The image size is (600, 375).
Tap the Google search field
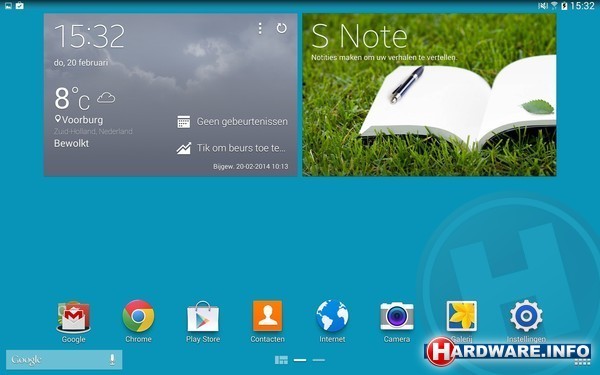coord(64,360)
